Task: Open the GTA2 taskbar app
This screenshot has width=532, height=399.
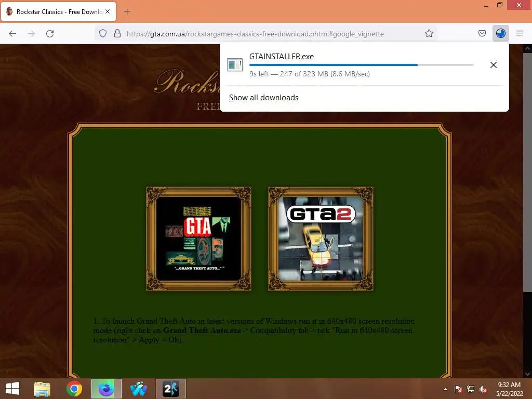Action: pyautogui.click(x=170, y=389)
